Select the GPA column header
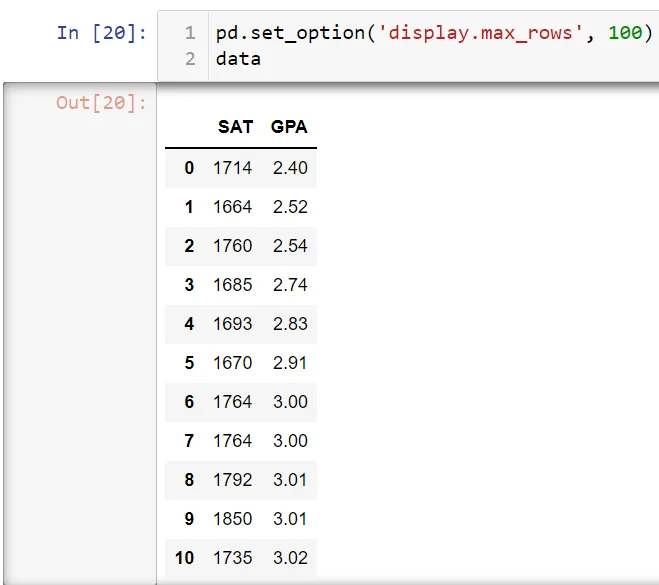659x585 pixels. [x=289, y=128]
